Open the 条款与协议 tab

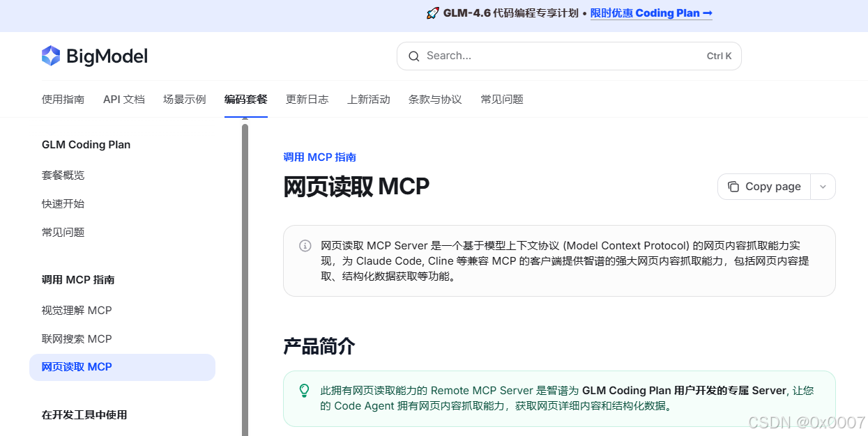(x=435, y=100)
